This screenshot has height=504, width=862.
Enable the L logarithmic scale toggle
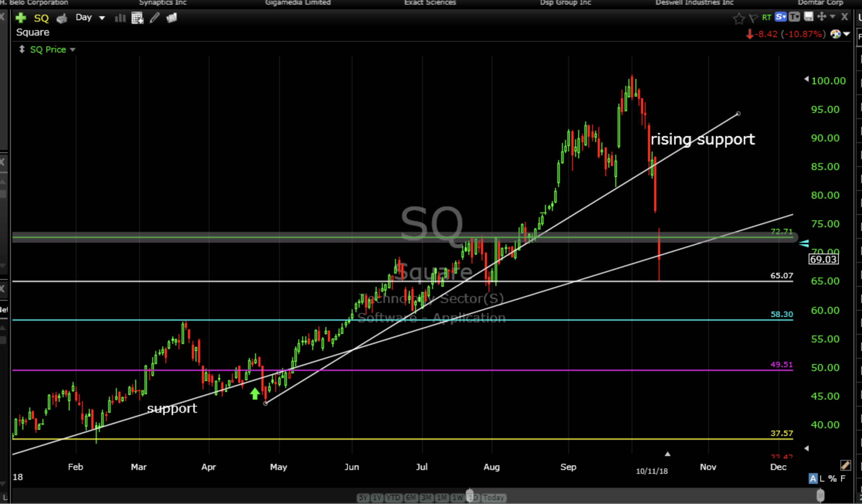pos(822,478)
